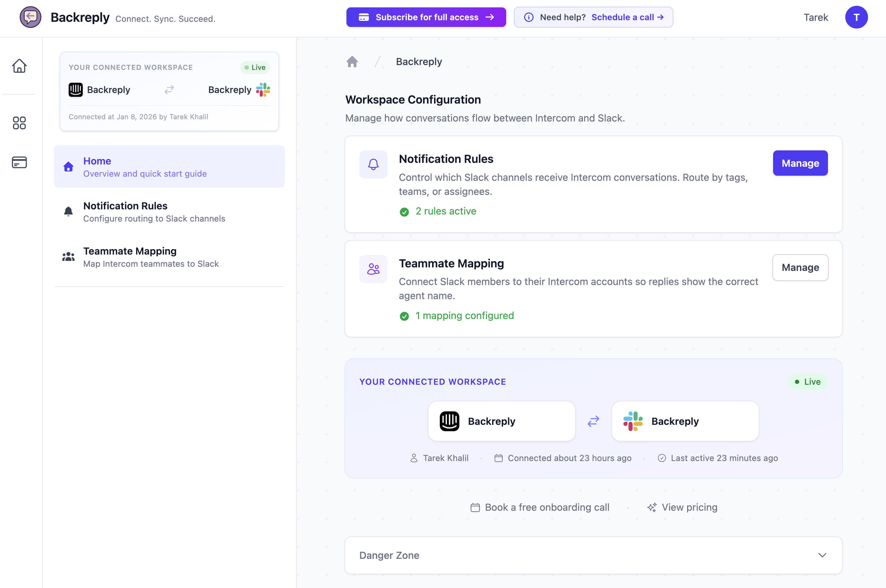Screen dimensions: 886x588
Task: Click the Backreply logo in header
Action: pyautogui.click(x=30, y=17)
